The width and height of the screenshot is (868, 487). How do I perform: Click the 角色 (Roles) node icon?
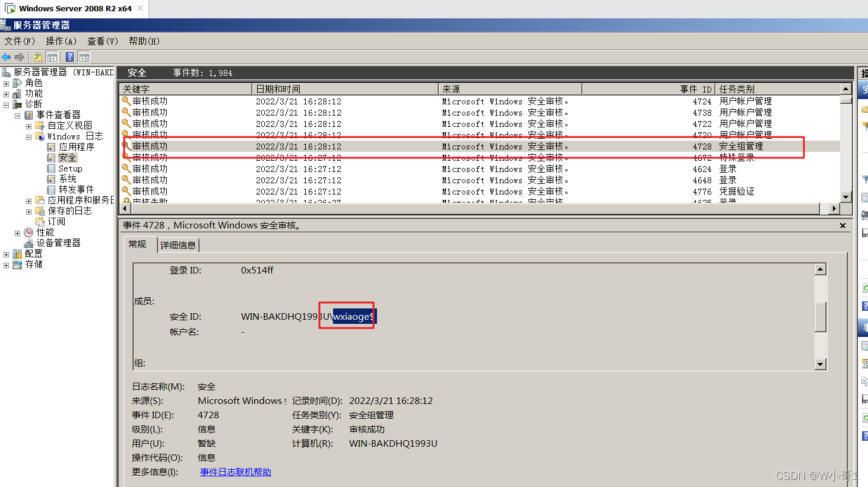point(17,83)
